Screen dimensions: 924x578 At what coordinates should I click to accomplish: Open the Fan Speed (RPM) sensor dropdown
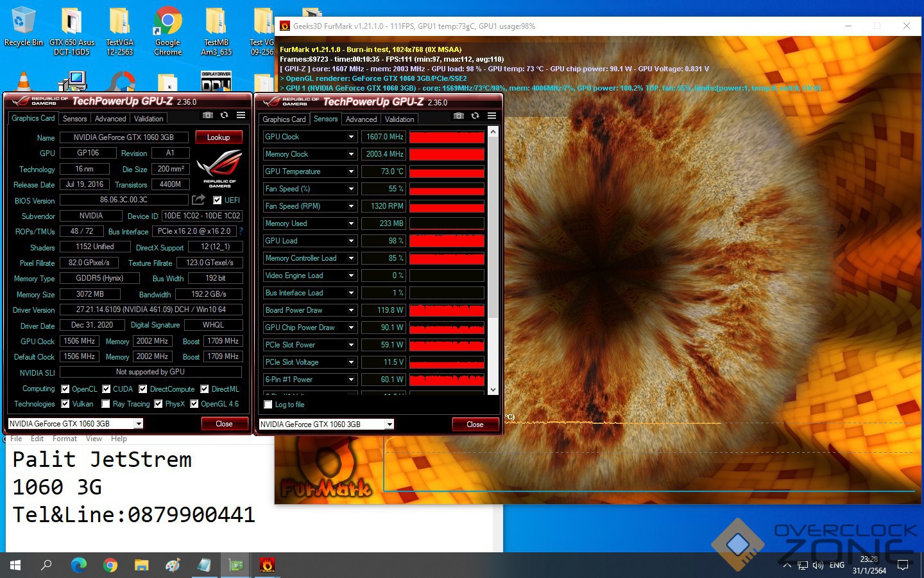click(351, 206)
